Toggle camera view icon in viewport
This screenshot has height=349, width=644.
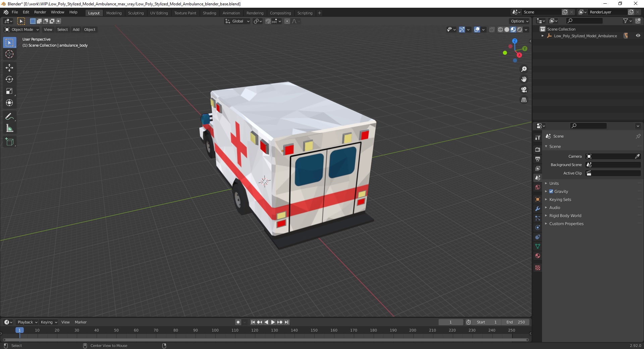click(524, 90)
